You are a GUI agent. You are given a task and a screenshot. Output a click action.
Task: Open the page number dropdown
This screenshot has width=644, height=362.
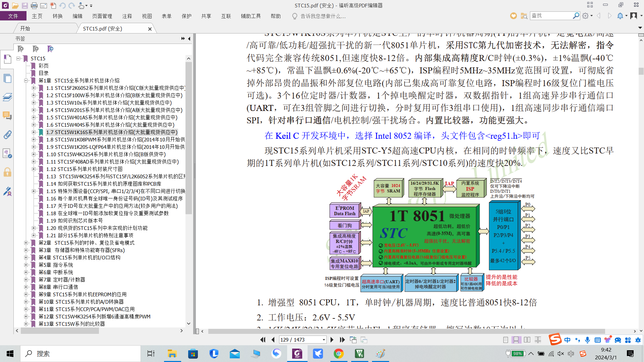click(x=324, y=340)
